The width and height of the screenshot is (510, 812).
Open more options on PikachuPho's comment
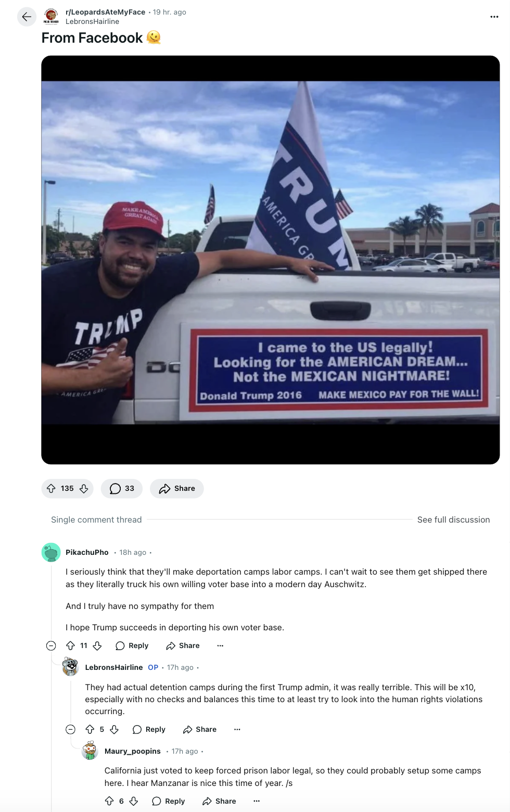tap(220, 645)
